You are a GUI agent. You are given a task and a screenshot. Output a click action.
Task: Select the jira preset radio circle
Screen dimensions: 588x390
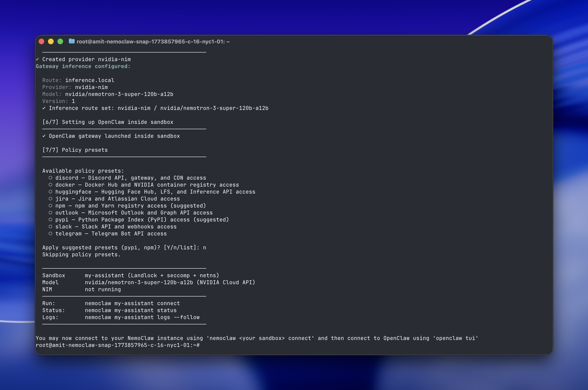(51, 198)
